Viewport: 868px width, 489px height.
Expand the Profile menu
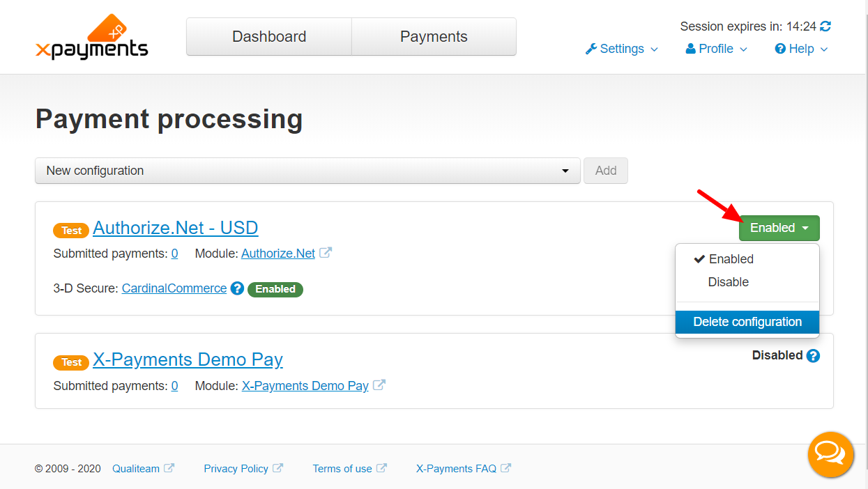[717, 49]
